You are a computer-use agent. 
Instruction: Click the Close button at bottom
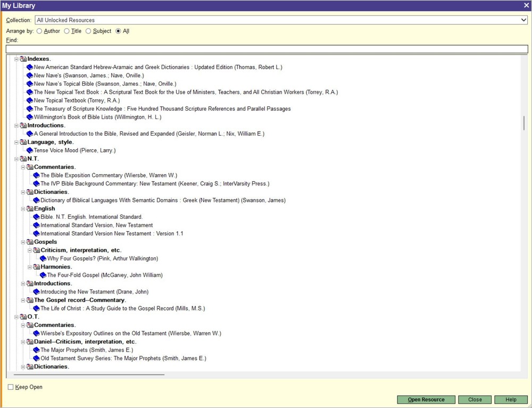click(475, 400)
